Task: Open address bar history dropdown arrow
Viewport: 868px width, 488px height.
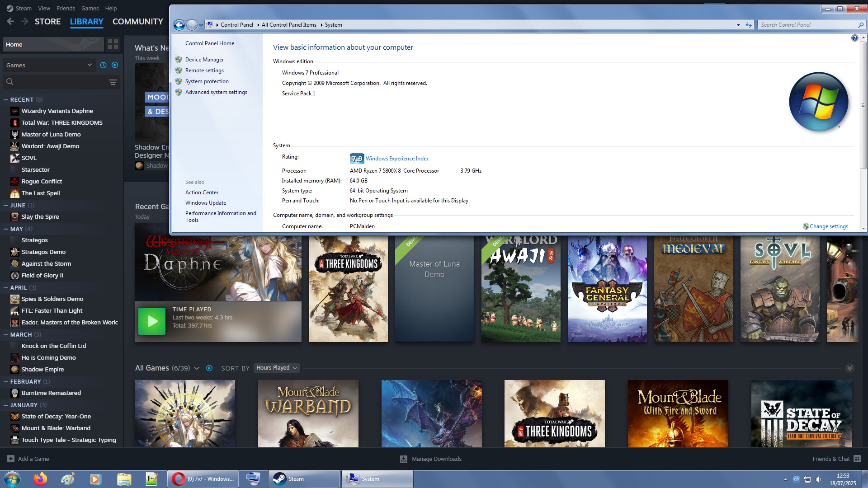Action: (x=738, y=25)
